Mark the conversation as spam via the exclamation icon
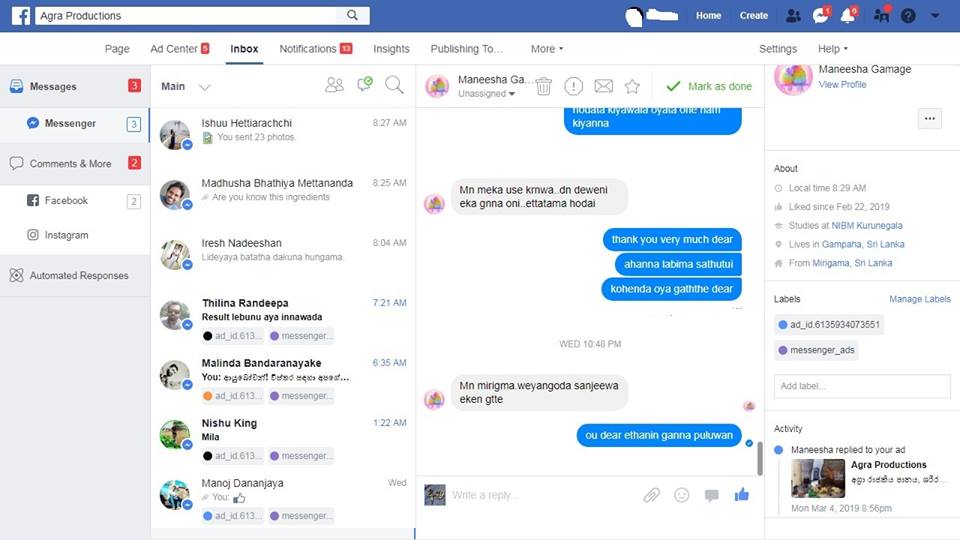 pos(574,86)
